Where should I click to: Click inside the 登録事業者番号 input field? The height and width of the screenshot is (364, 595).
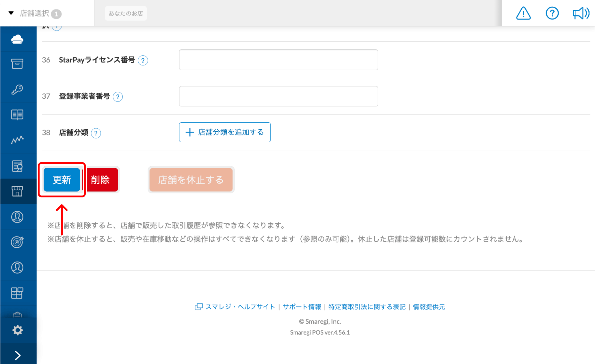click(x=278, y=96)
